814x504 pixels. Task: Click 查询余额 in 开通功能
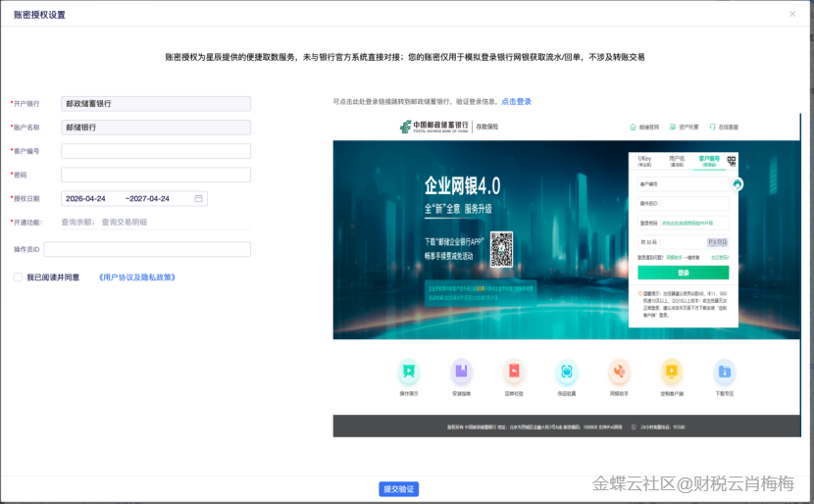click(76, 223)
